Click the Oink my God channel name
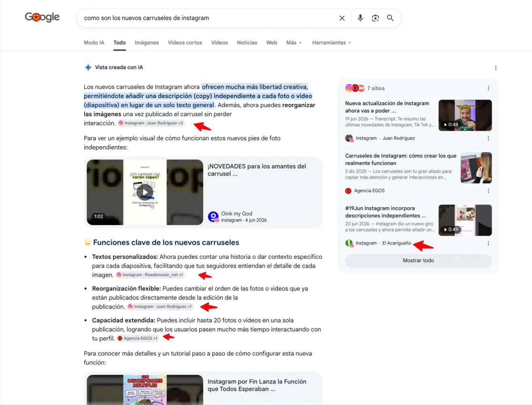Screen dimensions: 532x405 (237, 213)
